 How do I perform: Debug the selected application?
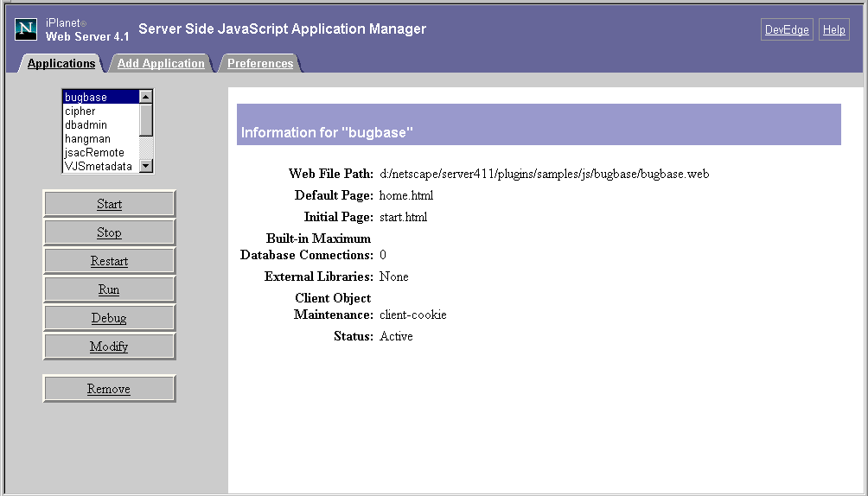click(x=109, y=318)
